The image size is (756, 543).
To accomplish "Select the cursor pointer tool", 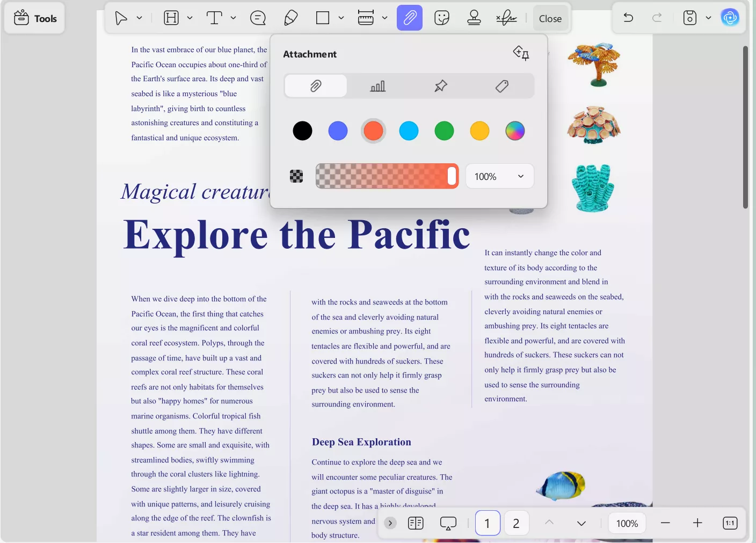I will (x=121, y=18).
